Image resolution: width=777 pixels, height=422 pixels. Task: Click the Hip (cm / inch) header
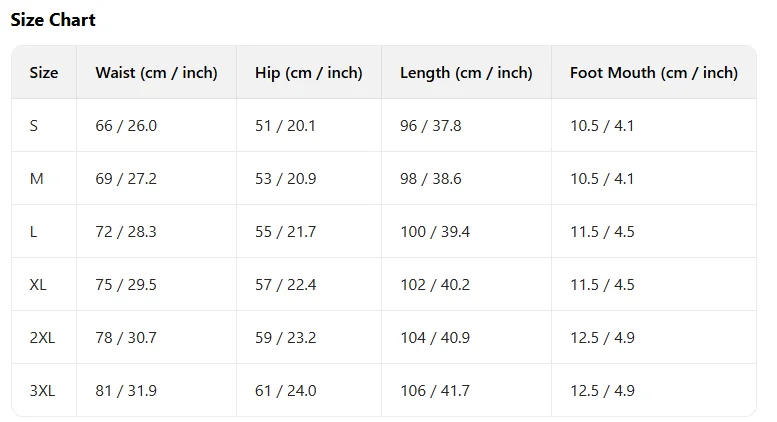308,73
